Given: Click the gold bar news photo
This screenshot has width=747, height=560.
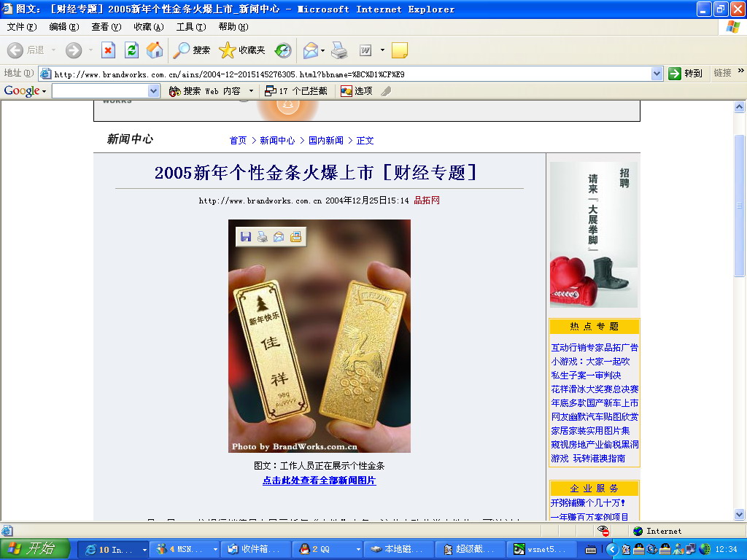Looking at the screenshot, I should 320,335.
